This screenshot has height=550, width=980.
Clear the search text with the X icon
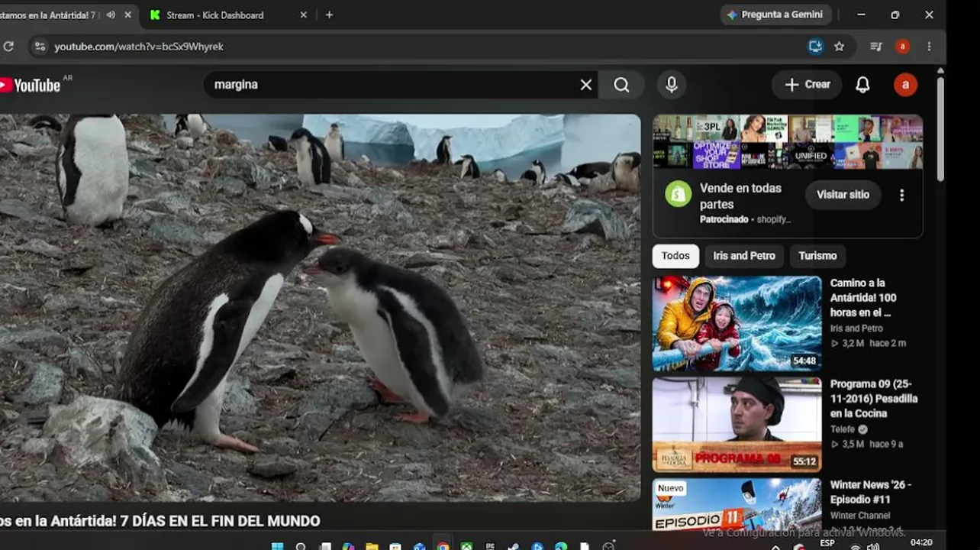586,85
